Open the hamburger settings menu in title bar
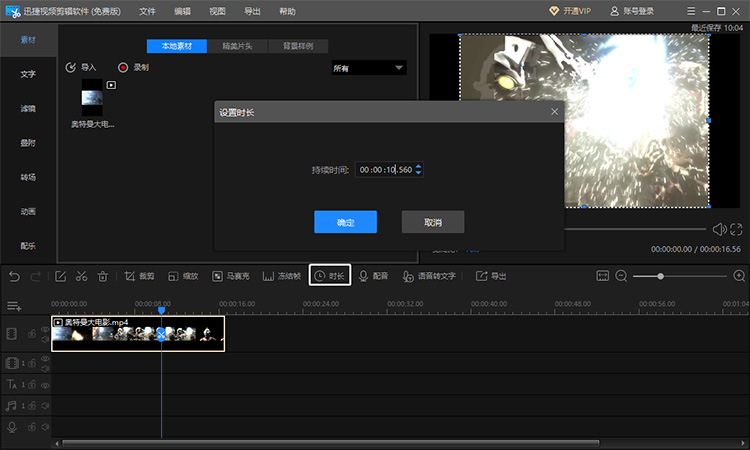Viewport: 750px width, 450px height. pyautogui.click(x=691, y=11)
